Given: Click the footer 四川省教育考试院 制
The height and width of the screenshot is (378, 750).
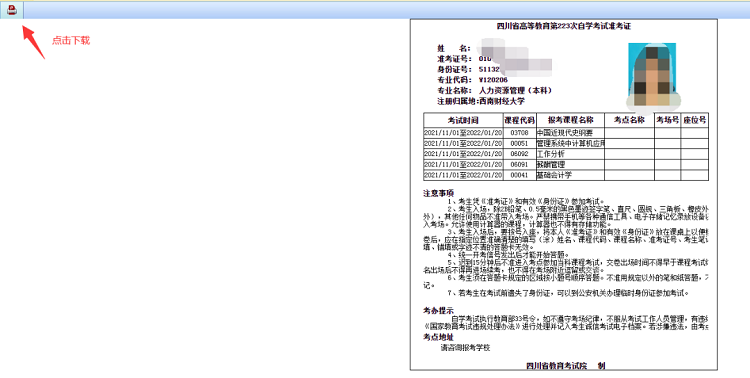Looking at the screenshot, I should coord(566,366).
